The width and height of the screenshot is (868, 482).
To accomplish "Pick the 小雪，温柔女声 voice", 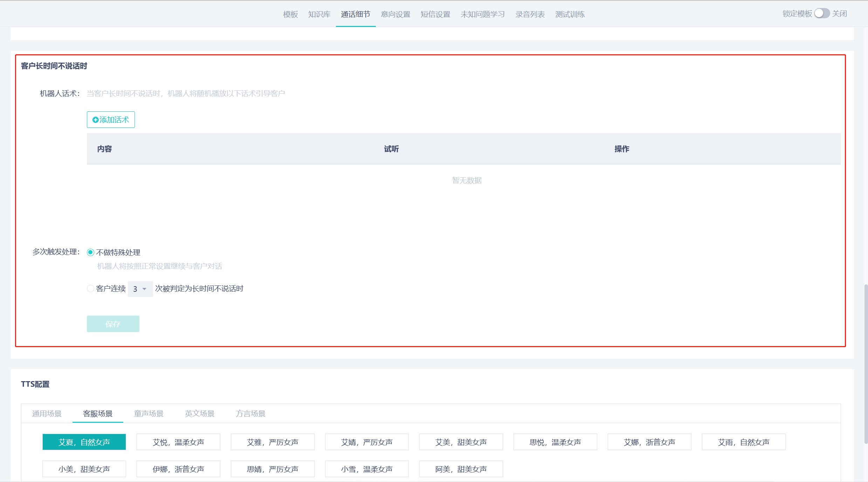I will tap(367, 469).
